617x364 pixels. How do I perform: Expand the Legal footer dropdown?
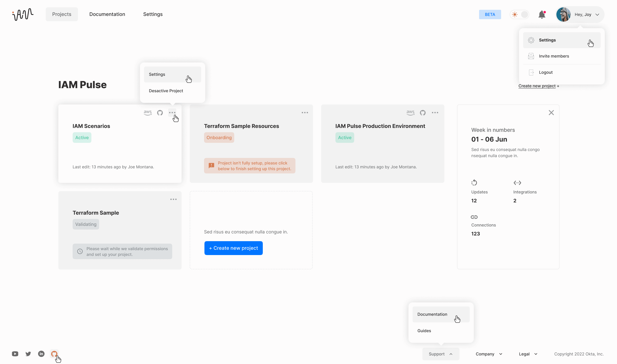tap(528, 354)
